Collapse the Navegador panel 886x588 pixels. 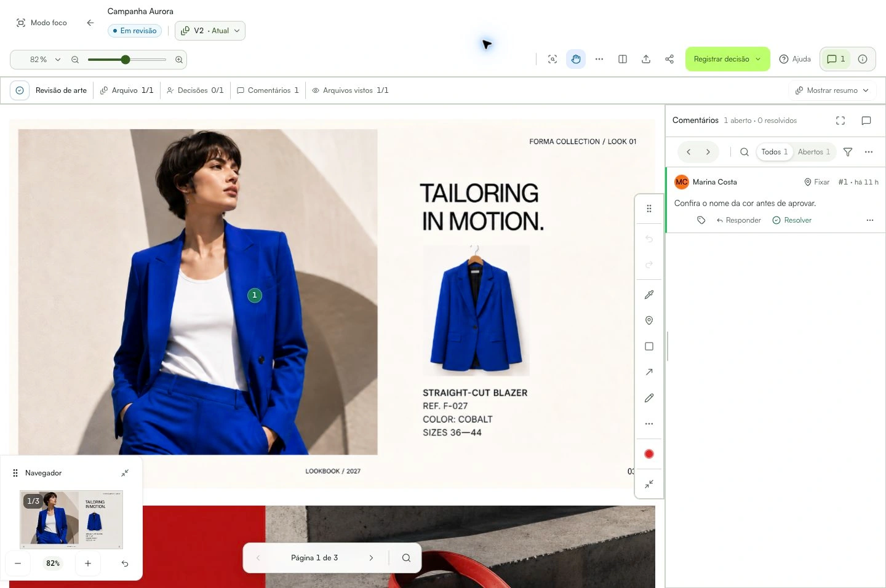point(125,473)
